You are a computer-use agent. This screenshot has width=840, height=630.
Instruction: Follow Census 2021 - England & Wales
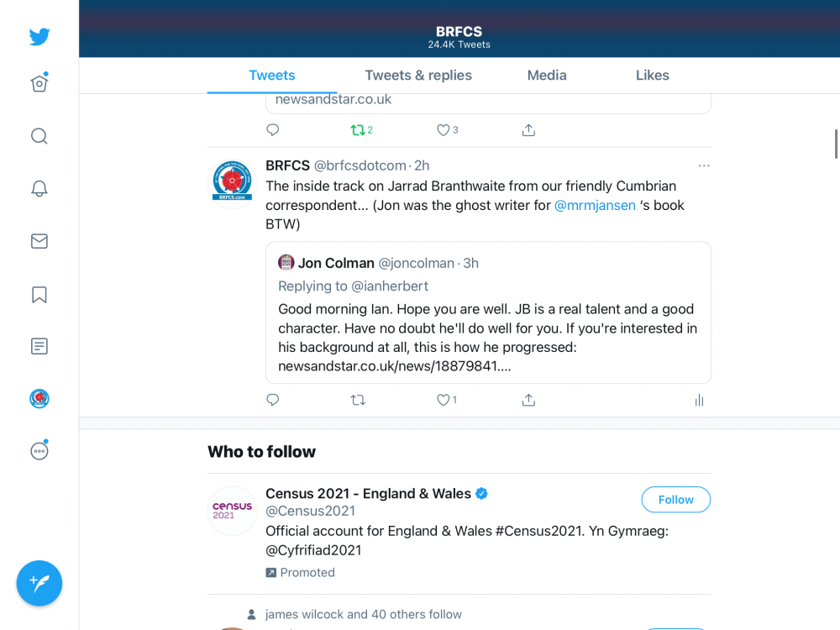[x=675, y=500]
